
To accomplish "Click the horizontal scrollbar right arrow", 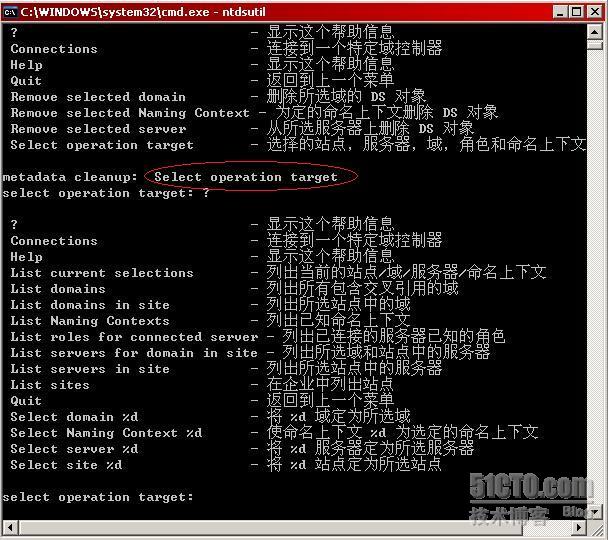I will click(579, 527).
